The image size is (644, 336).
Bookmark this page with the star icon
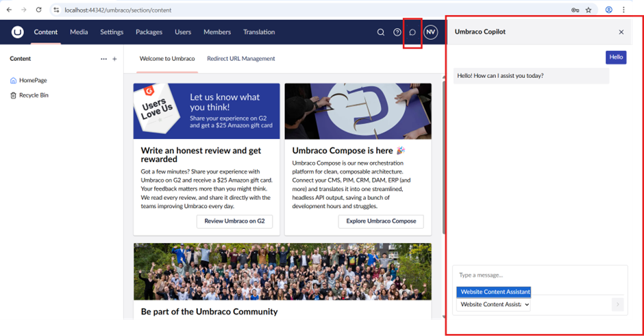[x=589, y=10]
